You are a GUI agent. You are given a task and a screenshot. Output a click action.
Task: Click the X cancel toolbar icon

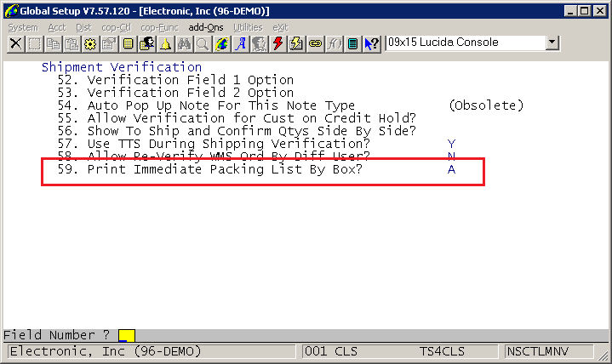(x=15, y=43)
